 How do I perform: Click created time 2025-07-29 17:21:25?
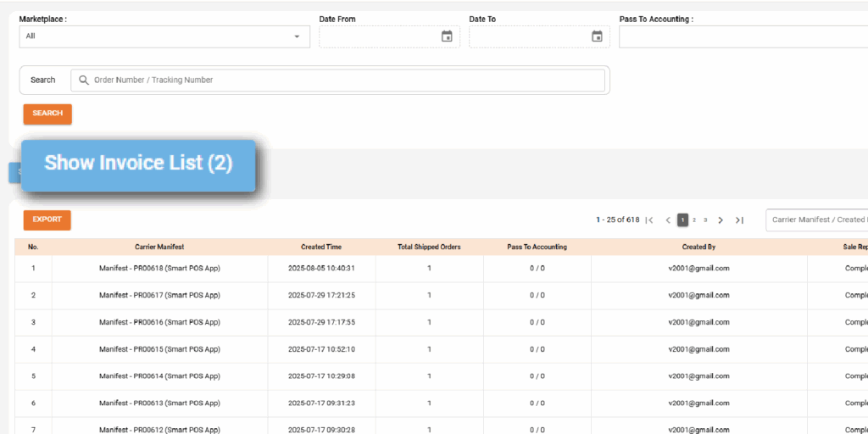[321, 296]
